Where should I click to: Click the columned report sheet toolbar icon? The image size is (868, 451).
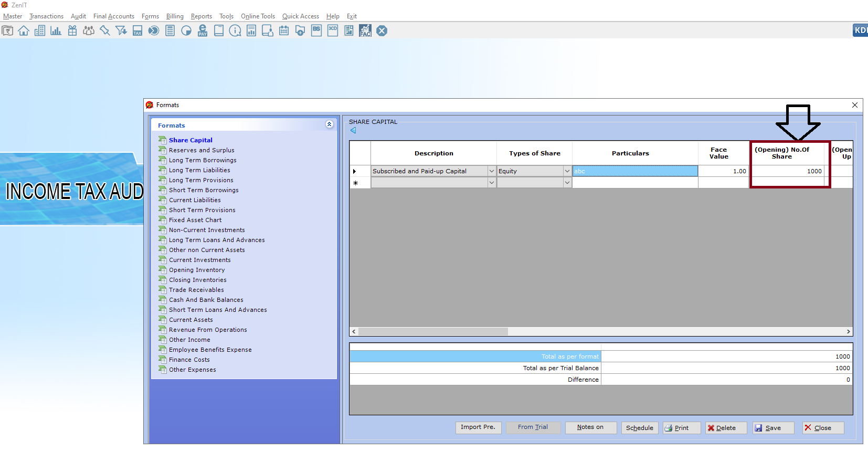tap(349, 31)
